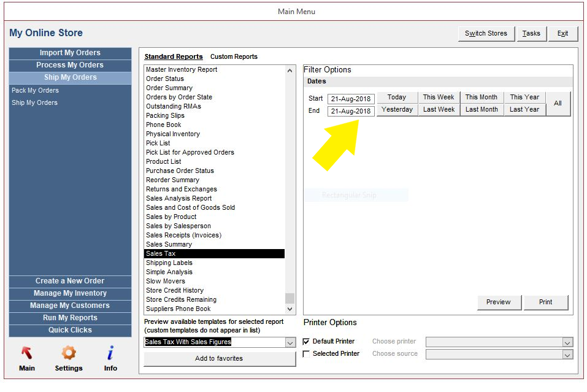Click the Info icon

point(110,353)
